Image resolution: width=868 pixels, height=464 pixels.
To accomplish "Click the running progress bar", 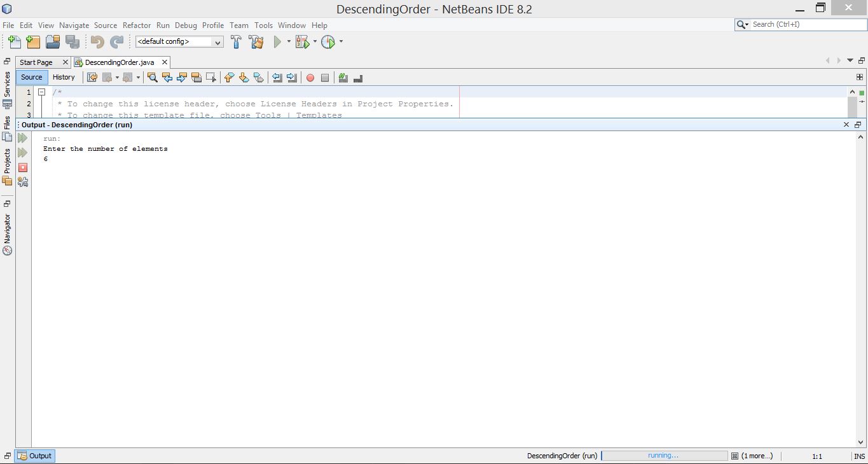I will tap(663, 456).
